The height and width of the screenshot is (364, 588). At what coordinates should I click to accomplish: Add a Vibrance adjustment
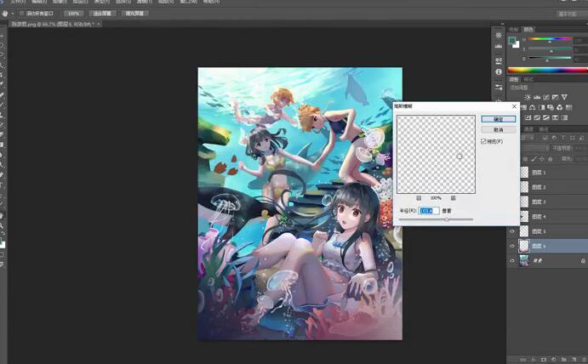564,97
